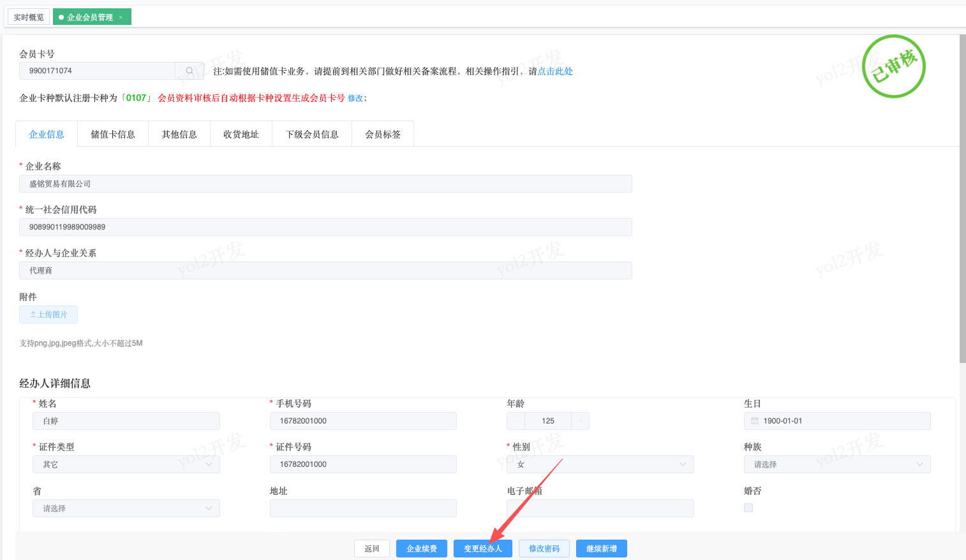The width and height of the screenshot is (966, 560).
Task: Open the 下级会员信息 tab
Action: 312,134
